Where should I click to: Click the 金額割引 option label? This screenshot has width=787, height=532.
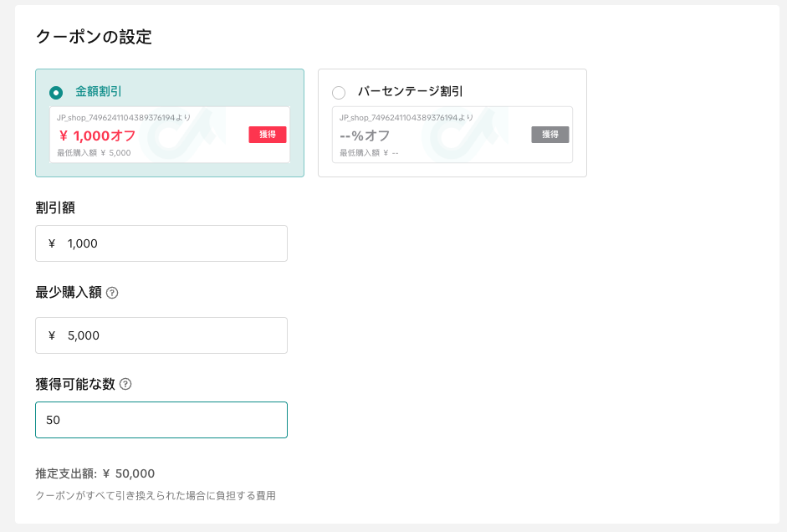pyautogui.click(x=99, y=91)
